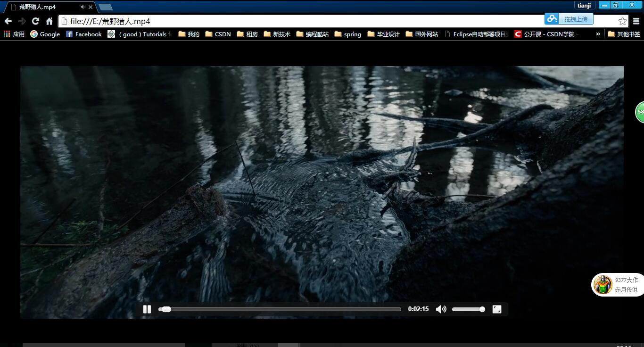Click the volume slider in the player
This screenshot has width=644, height=347.
click(468, 309)
